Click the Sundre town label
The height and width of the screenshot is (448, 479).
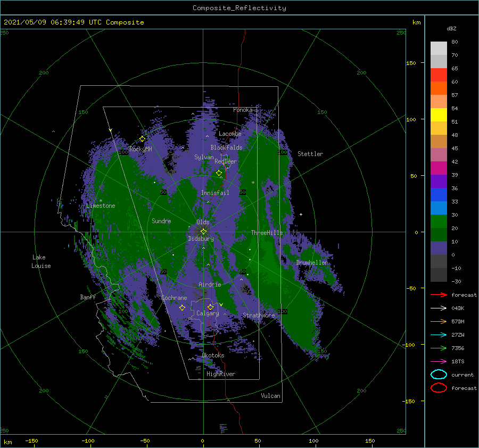[x=161, y=221]
